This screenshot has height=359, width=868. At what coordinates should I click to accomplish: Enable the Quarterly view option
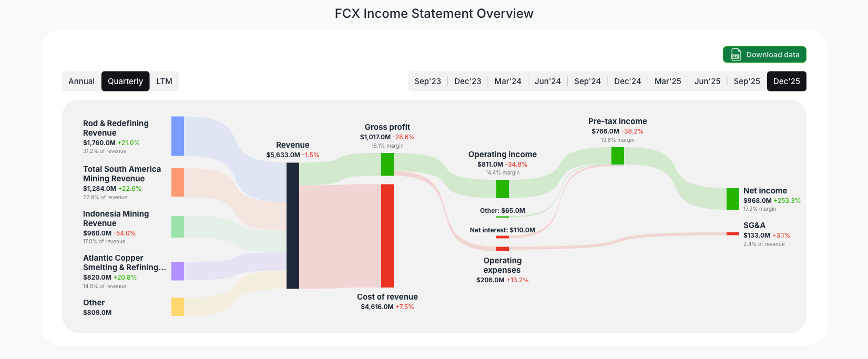click(125, 81)
